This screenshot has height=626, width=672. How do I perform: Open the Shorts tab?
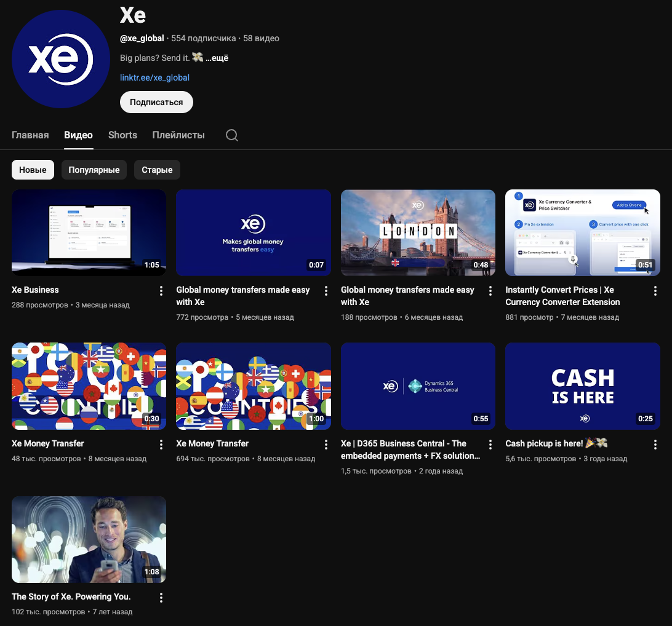click(122, 135)
